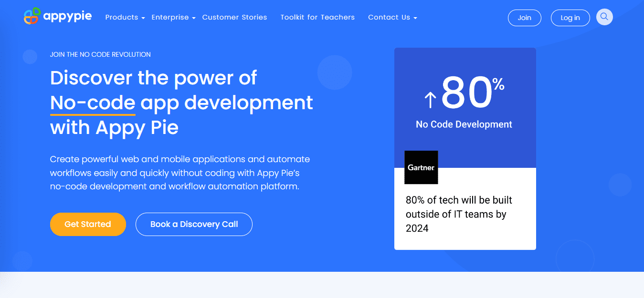This screenshot has height=298, width=644.
Task: Click the large 80 statistic number
Action: (466, 93)
